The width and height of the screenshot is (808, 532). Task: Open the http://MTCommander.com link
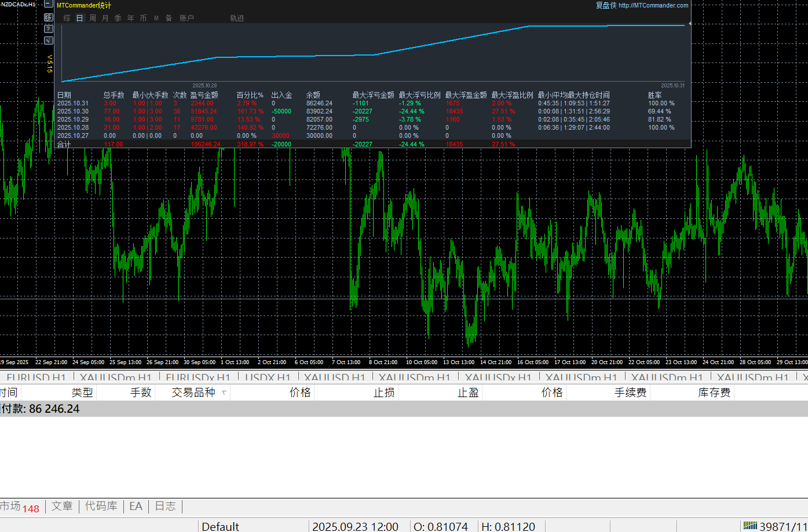(653, 5)
